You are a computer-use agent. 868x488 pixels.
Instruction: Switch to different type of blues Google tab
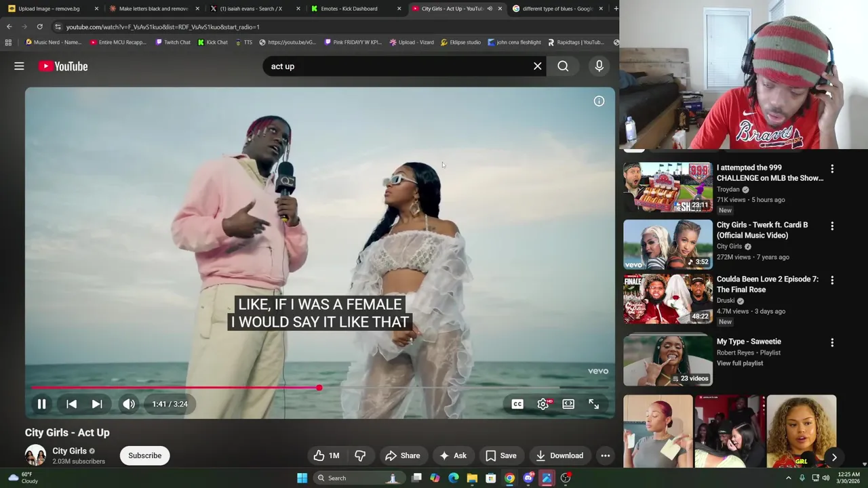pos(557,9)
